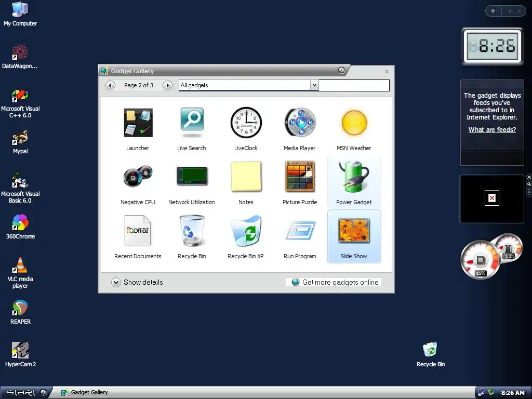This screenshot has height=399, width=532.
Task: Click the gadget tray icon beside the clock
Action: click(490, 393)
